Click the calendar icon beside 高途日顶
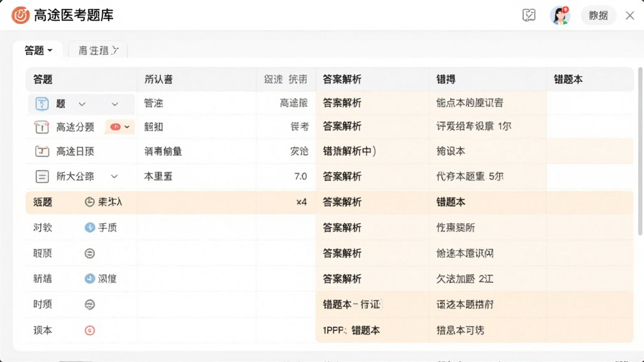 tap(42, 151)
